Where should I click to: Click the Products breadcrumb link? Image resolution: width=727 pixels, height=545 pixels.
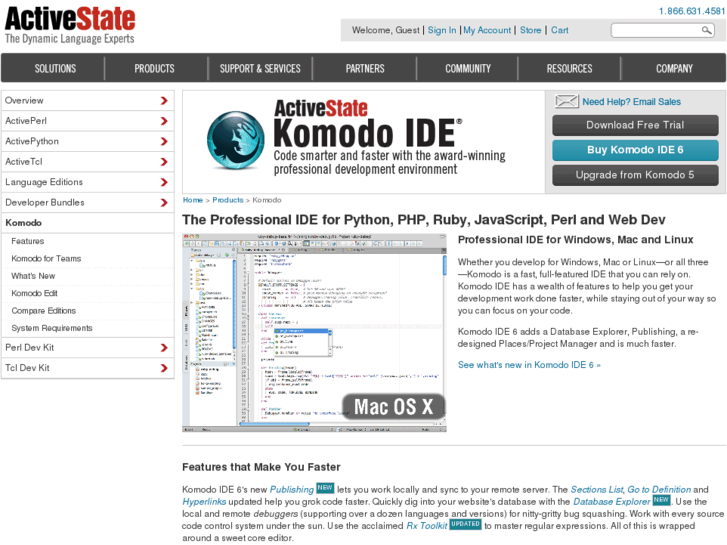tap(228, 200)
